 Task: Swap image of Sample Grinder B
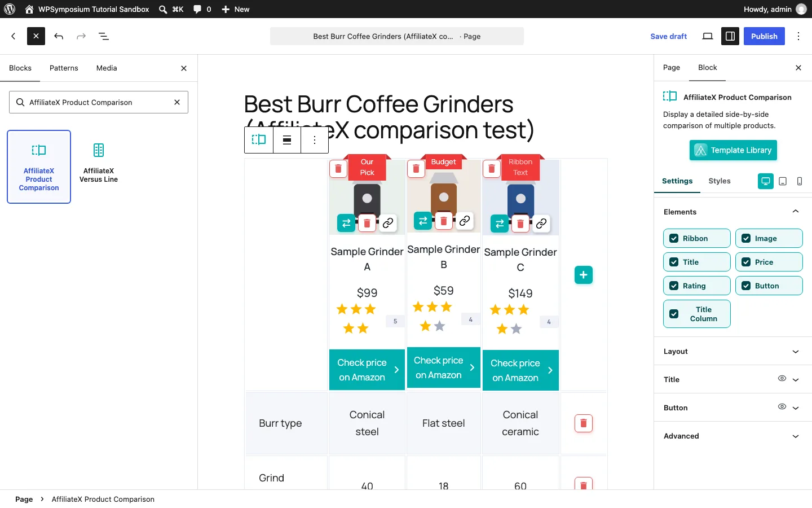[x=423, y=221]
